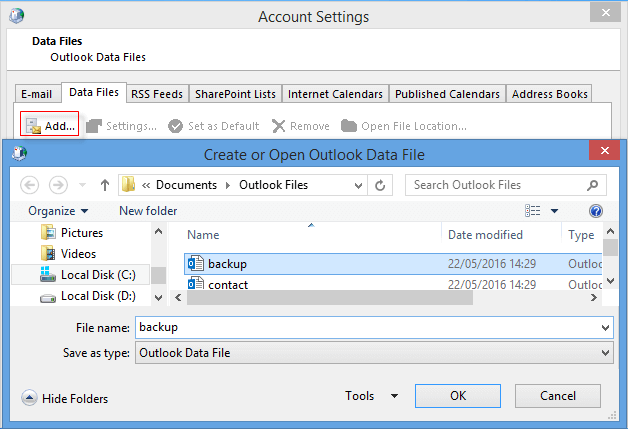Screen dimensions: 628x429
Task: Open the recent locations dropdown arrow
Action: [x=83, y=185]
